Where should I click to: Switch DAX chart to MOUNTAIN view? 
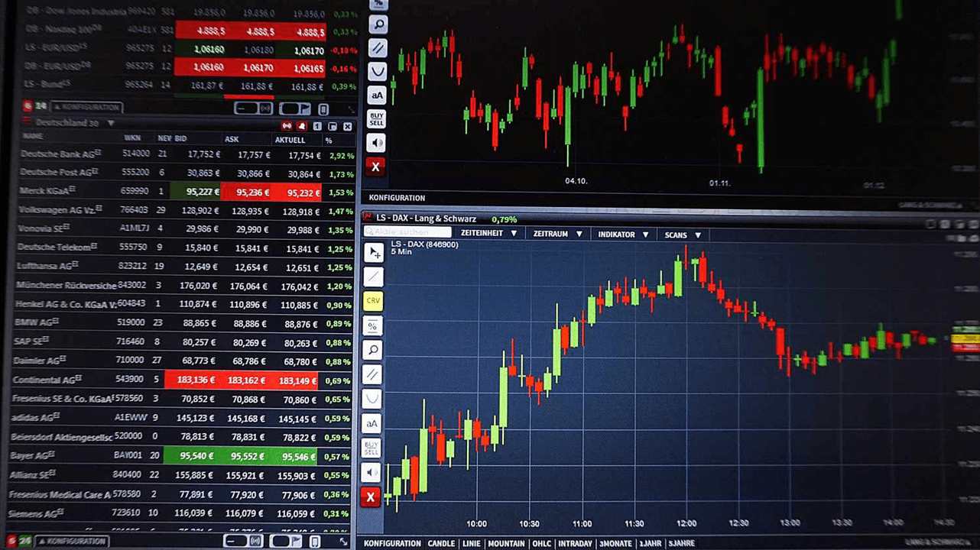(x=506, y=543)
